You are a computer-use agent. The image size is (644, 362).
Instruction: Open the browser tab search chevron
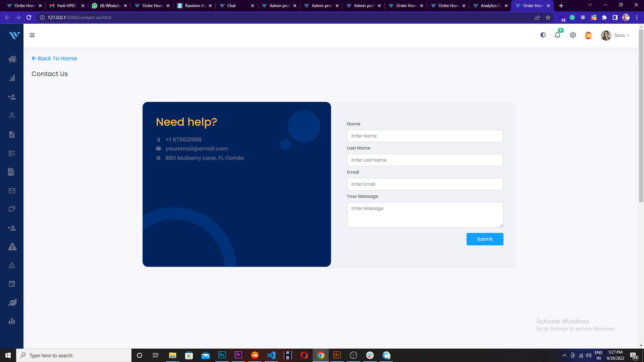(590, 5)
